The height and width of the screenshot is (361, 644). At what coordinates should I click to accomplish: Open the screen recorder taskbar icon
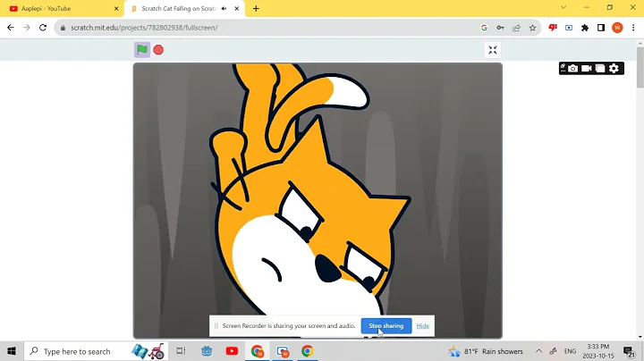coord(283,351)
